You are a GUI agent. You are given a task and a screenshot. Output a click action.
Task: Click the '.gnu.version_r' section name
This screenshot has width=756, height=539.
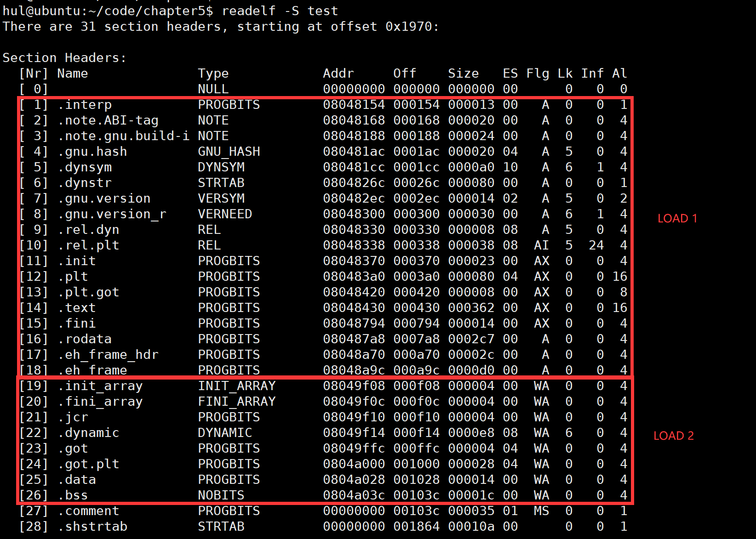pyautogui.click(x=112, y=214)
